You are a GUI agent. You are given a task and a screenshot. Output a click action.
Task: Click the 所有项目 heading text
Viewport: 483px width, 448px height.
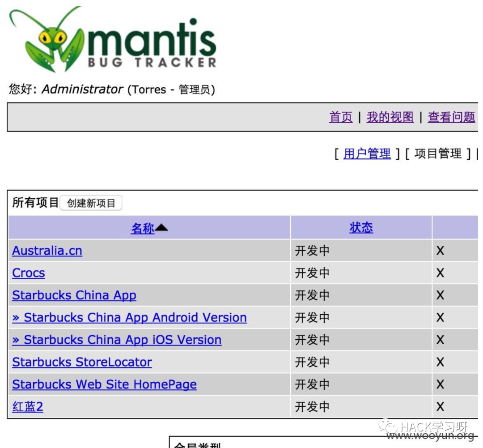tap(35, 203)
